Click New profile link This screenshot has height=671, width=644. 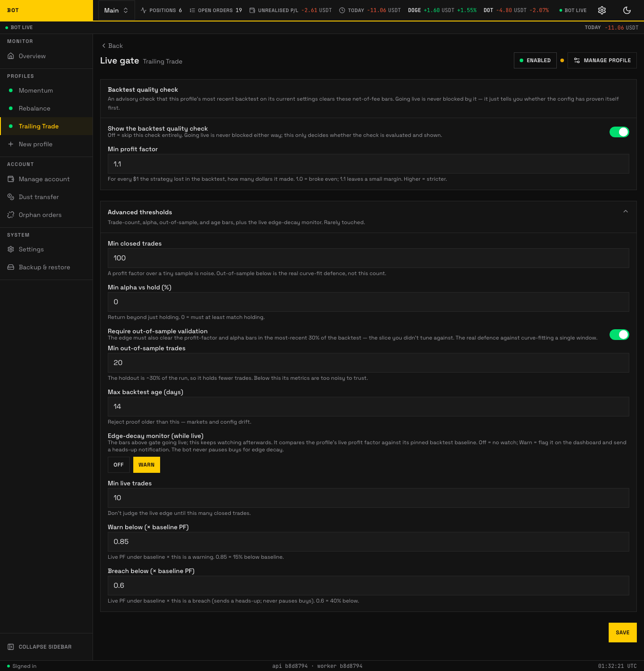pyautogui.click(x=47, y=144)
